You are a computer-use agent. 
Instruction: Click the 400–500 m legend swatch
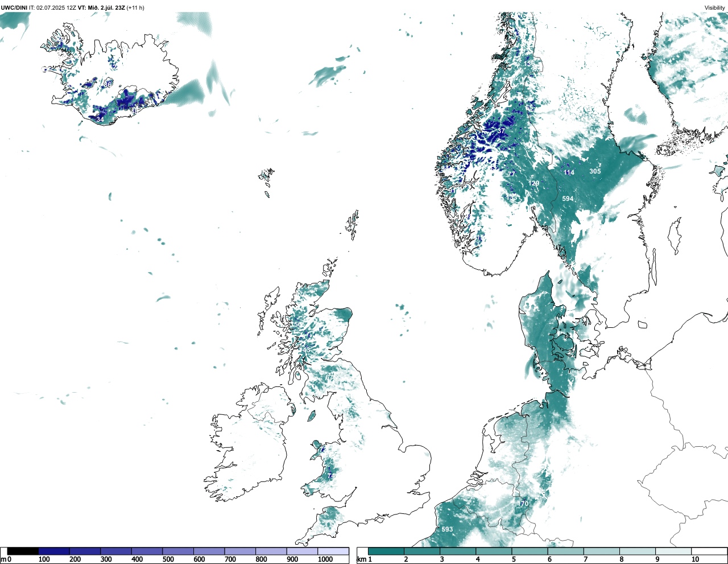(147, 551)
